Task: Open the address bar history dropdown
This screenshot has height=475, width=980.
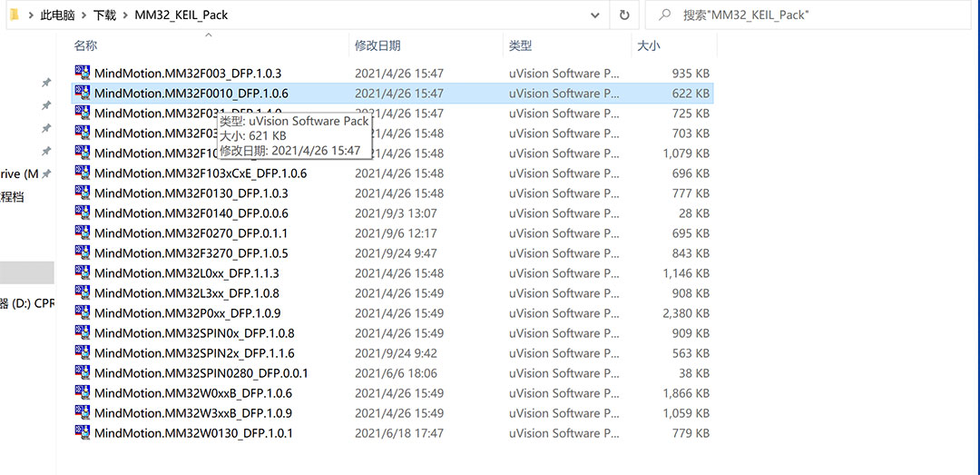Action: 594,15
